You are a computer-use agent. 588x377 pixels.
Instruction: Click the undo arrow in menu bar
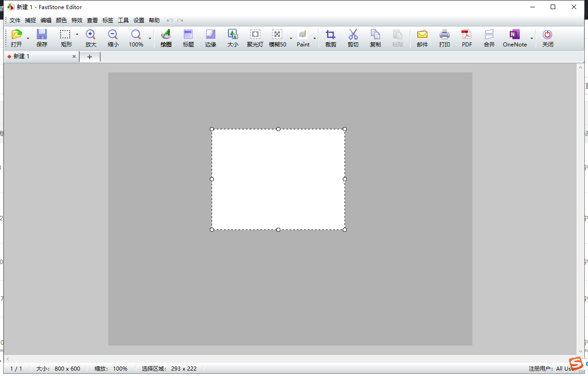tap(170, 20)
